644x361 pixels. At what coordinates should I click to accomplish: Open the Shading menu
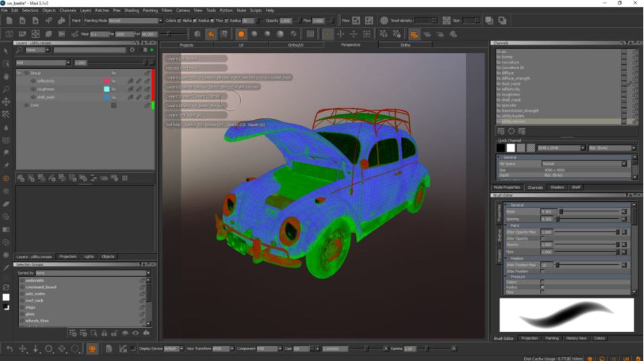point(131,11)
